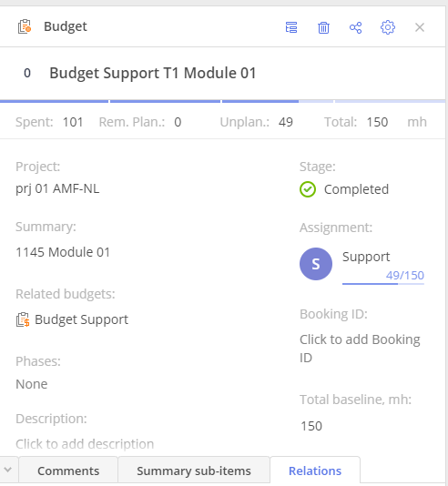Open the Summary sub-items tab
Image resolution: width=448 pixels, height=486 pixels.
(194, 471)
